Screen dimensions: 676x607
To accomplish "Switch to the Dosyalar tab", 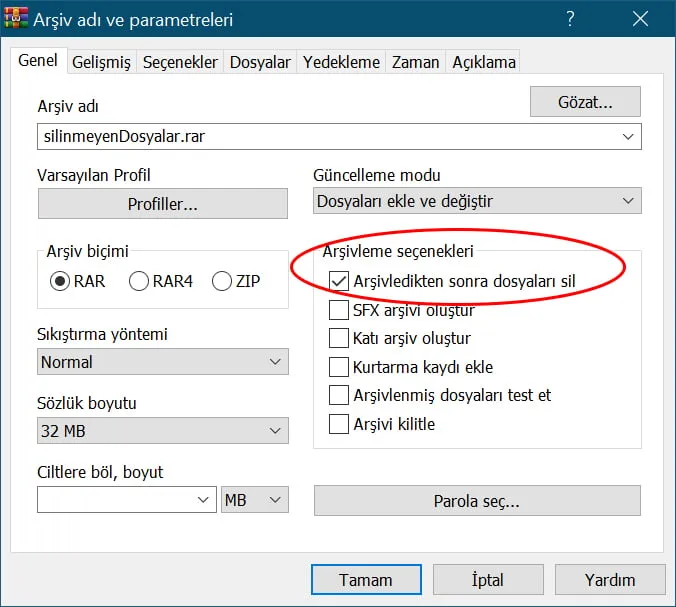I will tap(260, 62).
